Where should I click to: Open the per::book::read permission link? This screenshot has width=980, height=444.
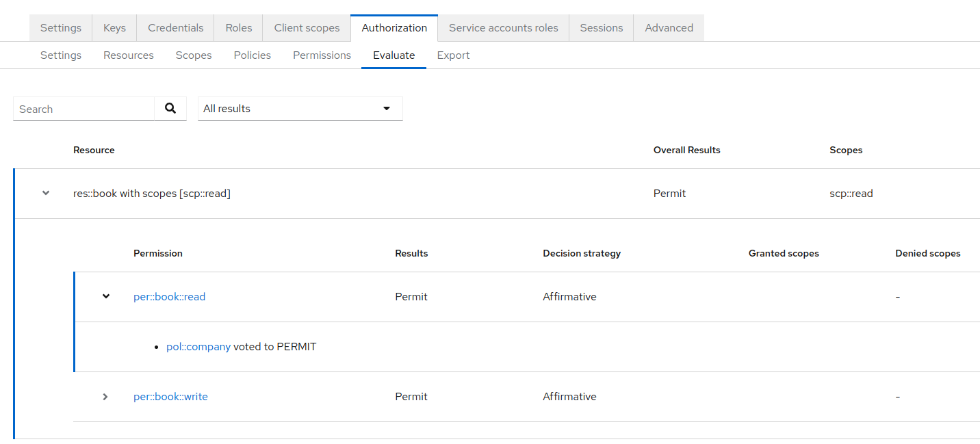(169, 297)
